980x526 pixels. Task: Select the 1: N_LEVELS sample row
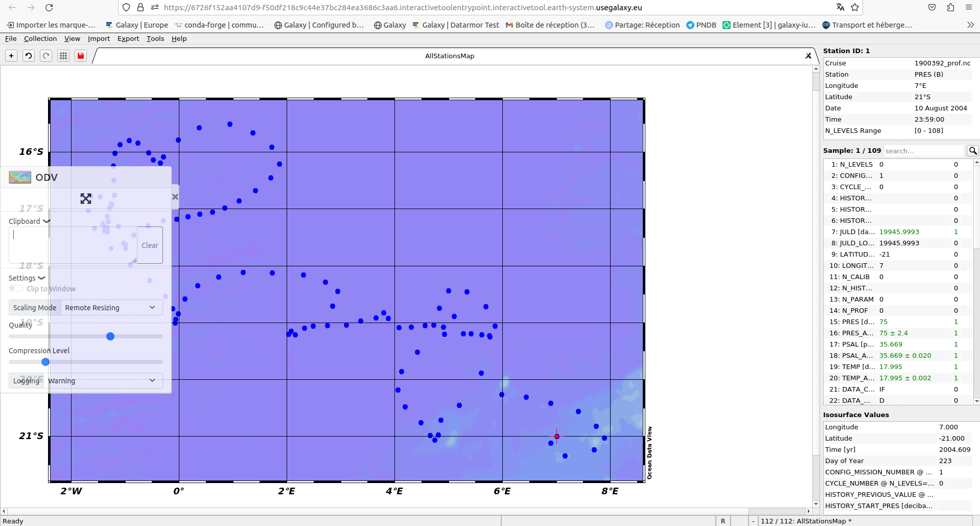tap(898, 165)
